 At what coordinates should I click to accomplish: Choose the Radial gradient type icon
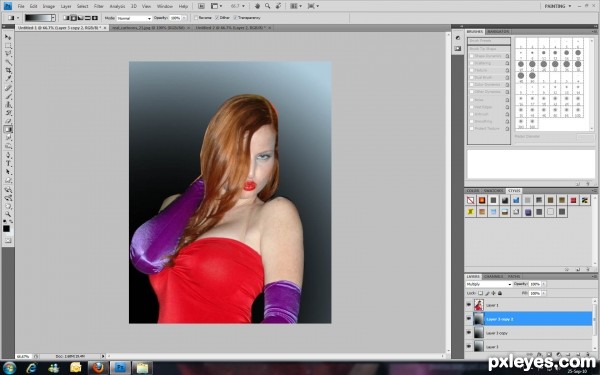pos(73,18)
